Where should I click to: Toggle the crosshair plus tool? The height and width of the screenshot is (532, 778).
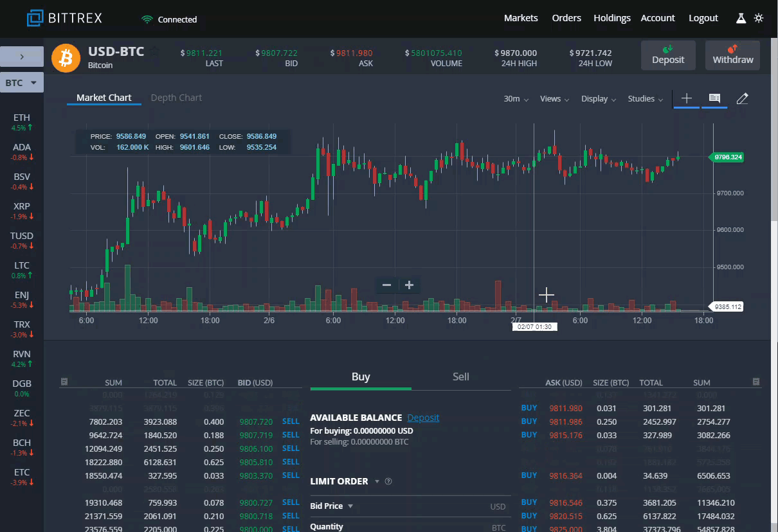click(x=687, y=98)
